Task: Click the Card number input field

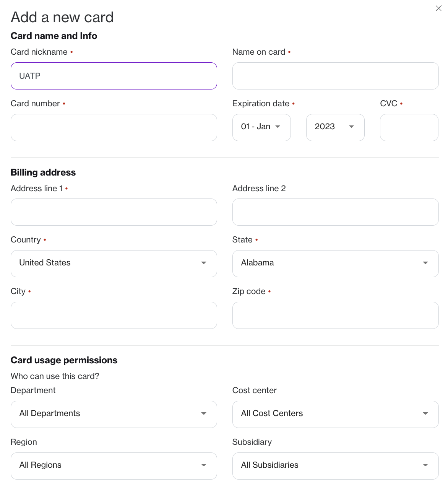Action: [114, 128]
